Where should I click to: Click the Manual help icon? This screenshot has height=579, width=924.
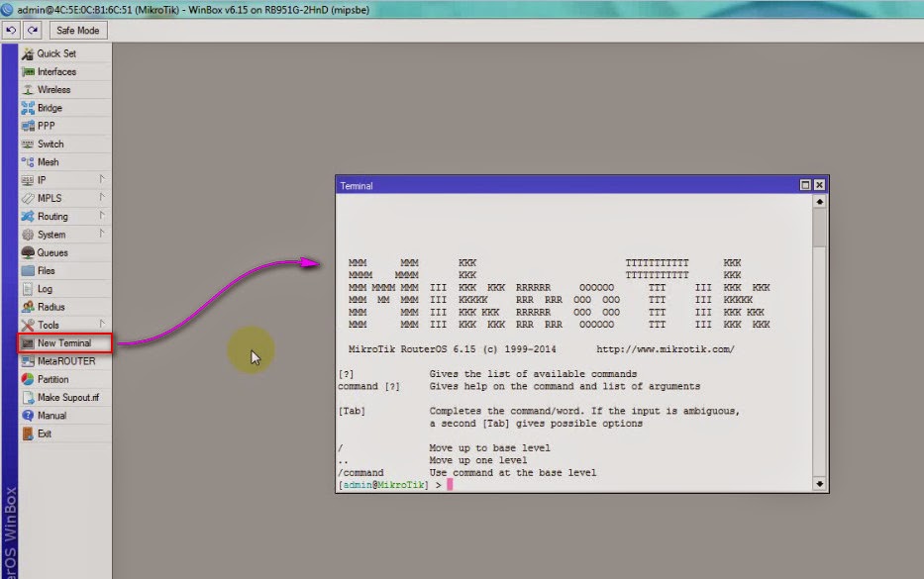pos(28,416)
